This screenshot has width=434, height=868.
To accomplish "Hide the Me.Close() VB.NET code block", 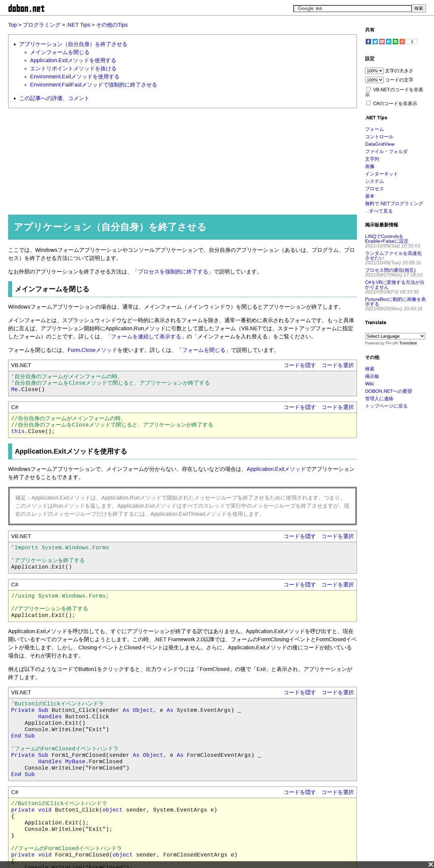I will (x=299, y=365).
